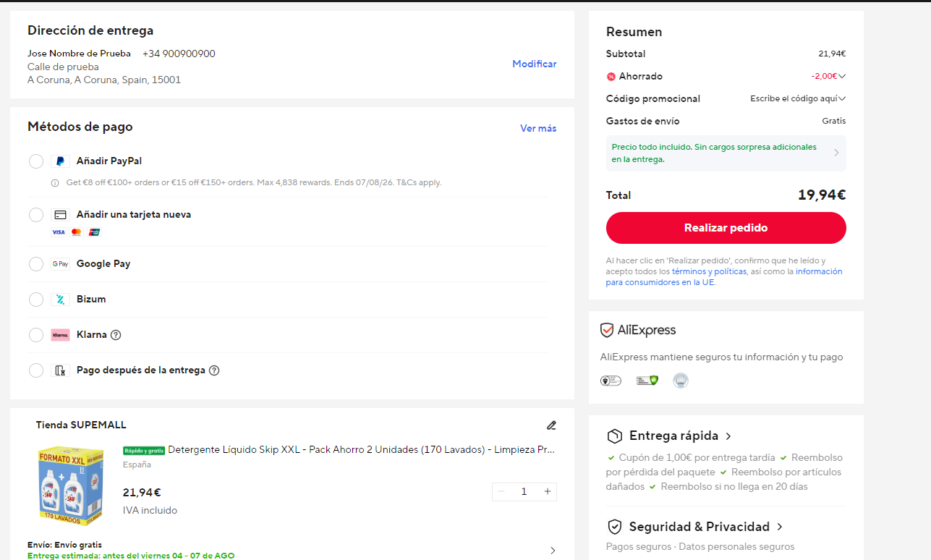This screenshot has height=560, width=931.
Task: Click the AliExpress shield logo
Action: coord(607,331)
